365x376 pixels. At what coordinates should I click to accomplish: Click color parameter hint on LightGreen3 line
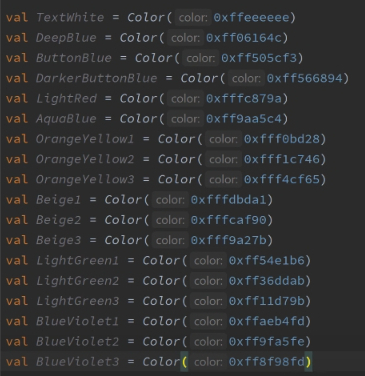coord(208,301)
